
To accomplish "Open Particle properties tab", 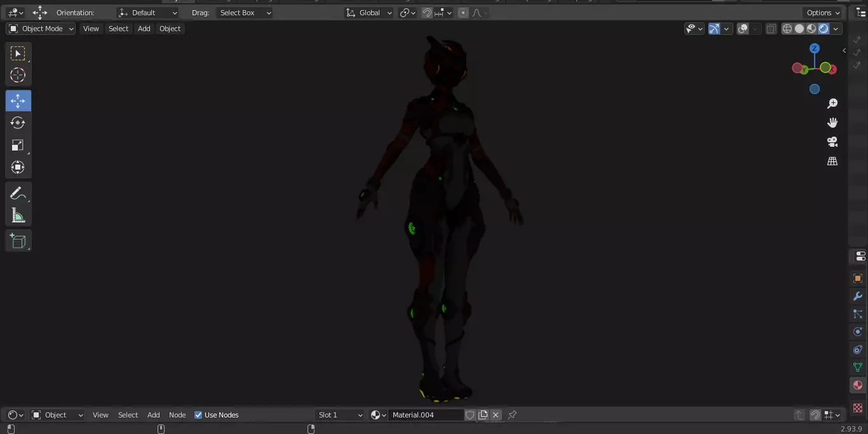I will click(x=858, y=314).
